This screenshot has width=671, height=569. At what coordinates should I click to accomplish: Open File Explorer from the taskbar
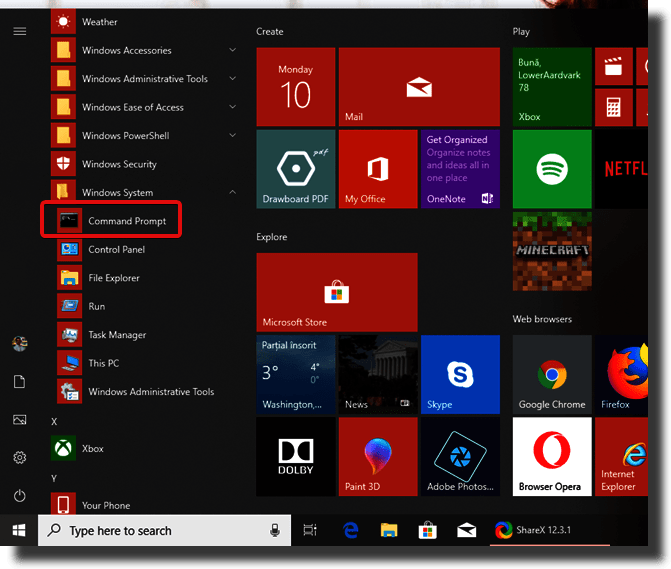(x=389, y=530)
